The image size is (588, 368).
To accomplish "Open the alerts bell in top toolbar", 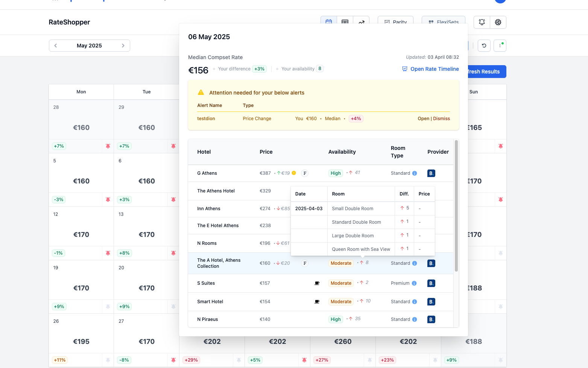I will (482, 22).
